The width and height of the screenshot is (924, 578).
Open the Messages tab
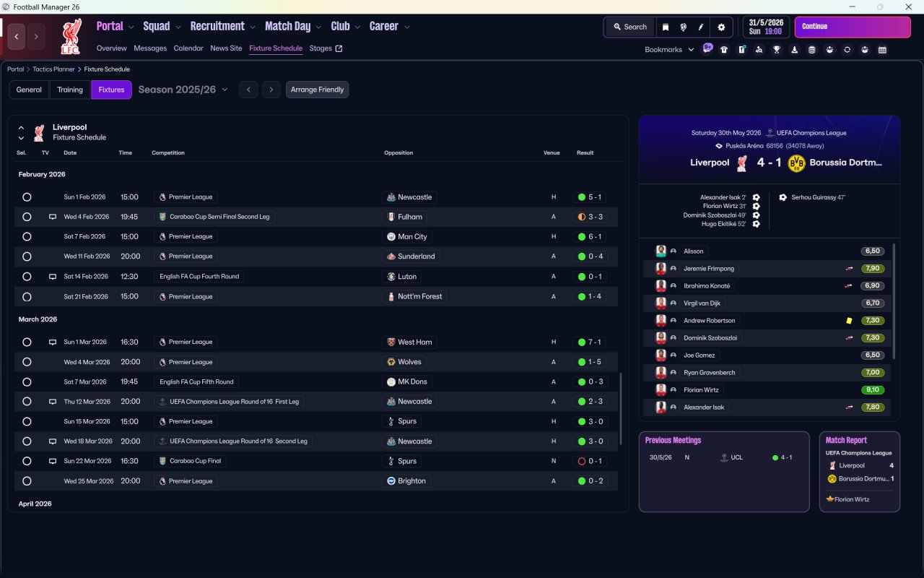click(150, 48)
